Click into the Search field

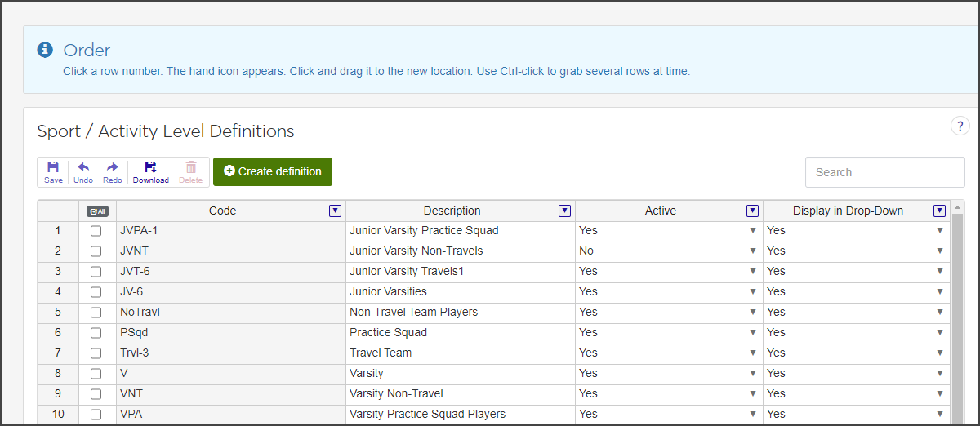tap(884, 172)
